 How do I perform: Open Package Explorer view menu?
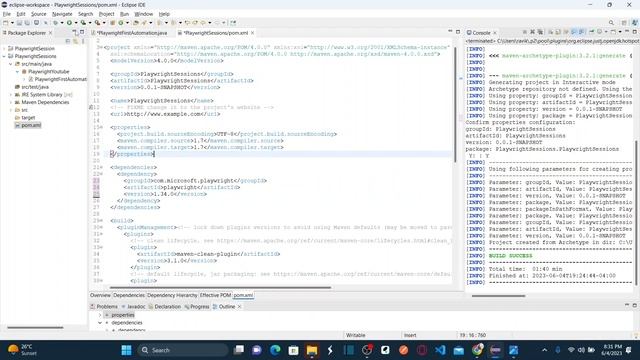pyautogui.click(x=83, y=41)
